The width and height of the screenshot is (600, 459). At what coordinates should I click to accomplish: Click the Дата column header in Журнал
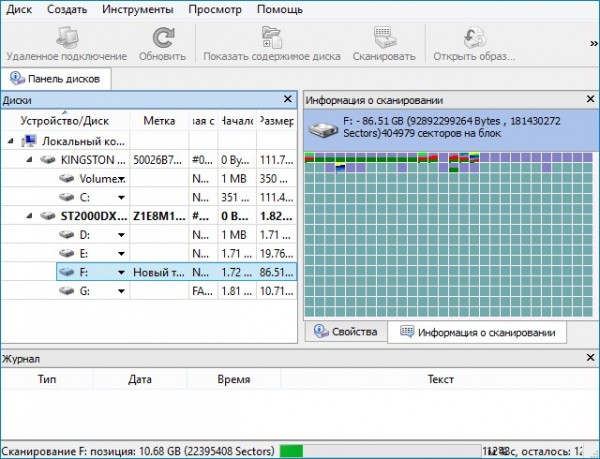[140, 379]
